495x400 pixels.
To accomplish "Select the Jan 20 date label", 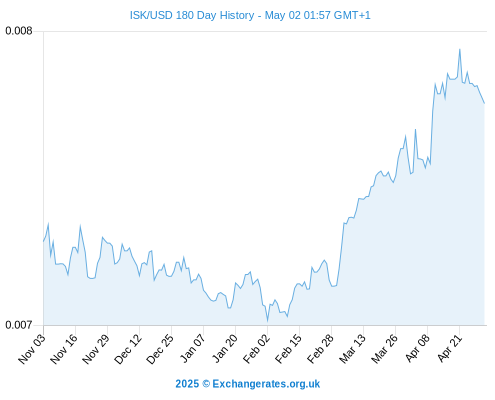I will point(225,348).
